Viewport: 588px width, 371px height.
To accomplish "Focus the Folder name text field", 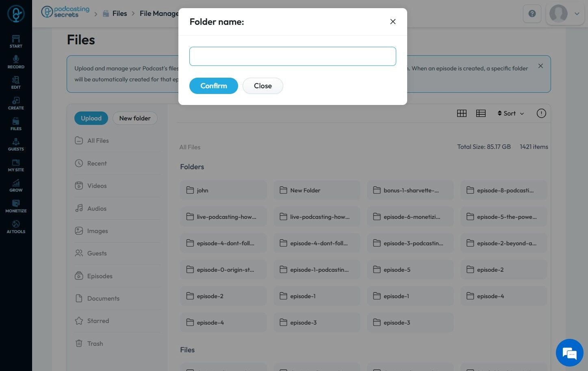I will tap(293, 56).
